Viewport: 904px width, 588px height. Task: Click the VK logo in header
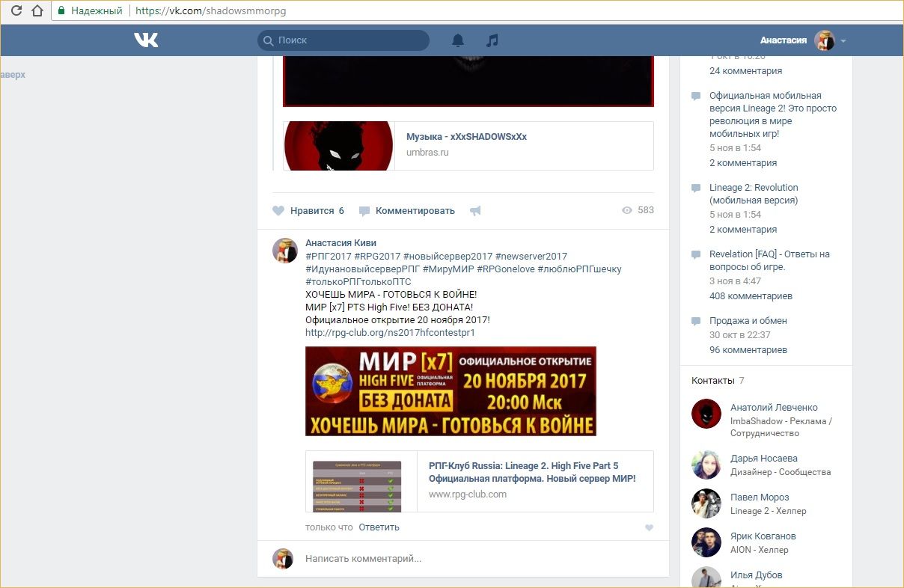click(x=146, y=40)
